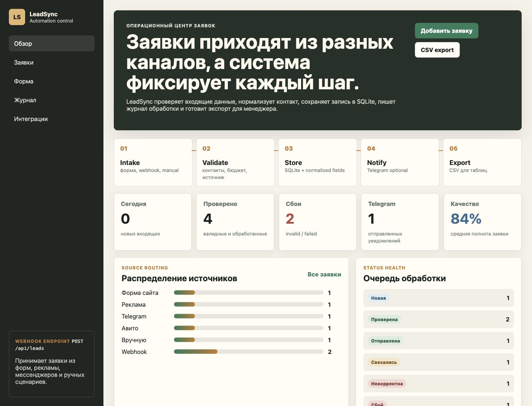The width and height of the screenshot is (532, 406).
Task: Click the CSV export button
Action: (437, 50)
